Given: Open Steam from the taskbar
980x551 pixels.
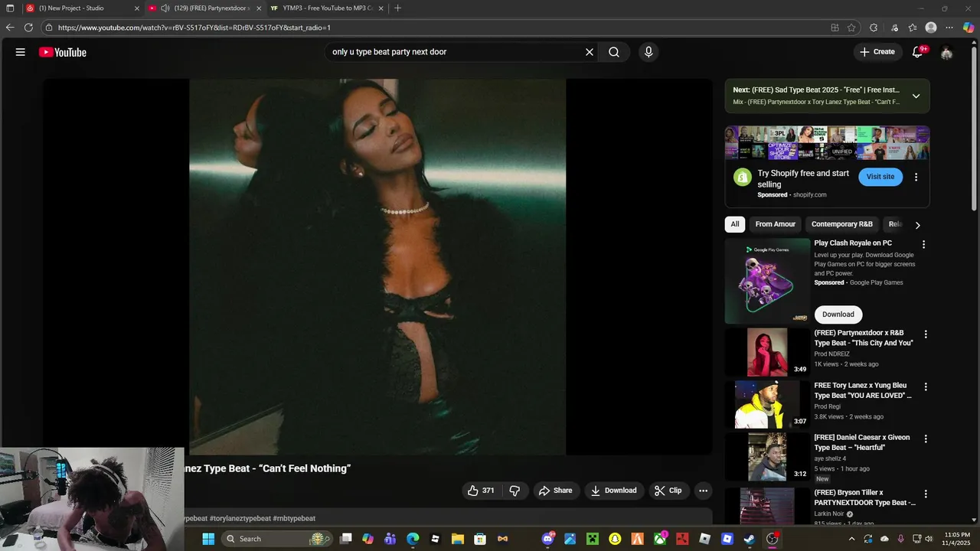Looking at the screenshot, I should click(x=750, y=539).
